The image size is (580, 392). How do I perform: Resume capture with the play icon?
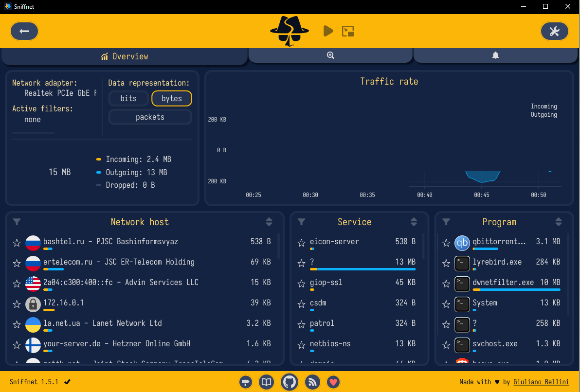click(x=328, y=31)
